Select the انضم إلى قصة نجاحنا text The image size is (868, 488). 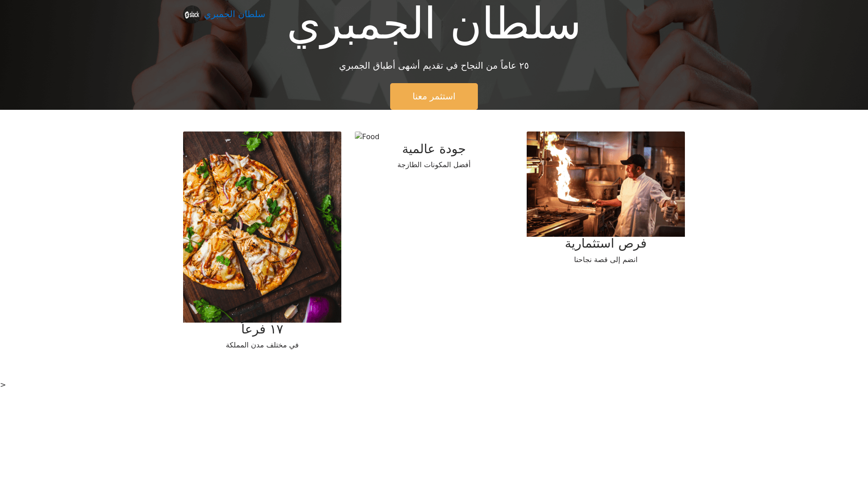[605, 260]
